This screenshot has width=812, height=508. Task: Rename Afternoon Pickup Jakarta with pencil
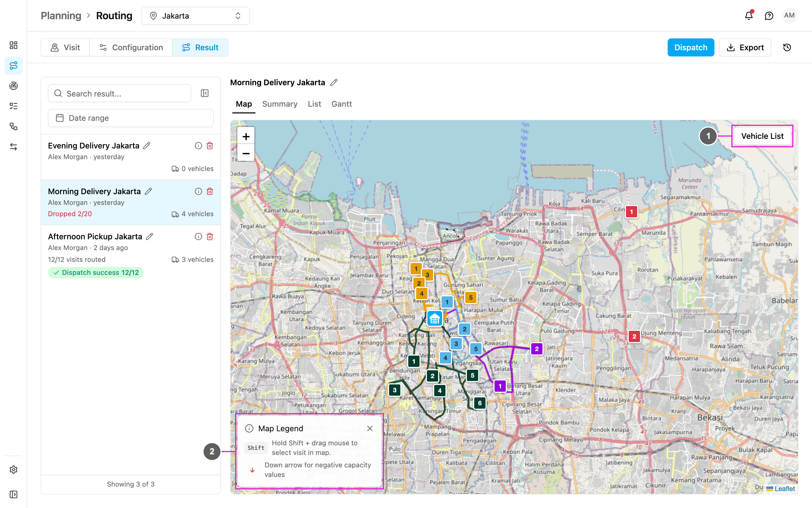click(150, 237)
